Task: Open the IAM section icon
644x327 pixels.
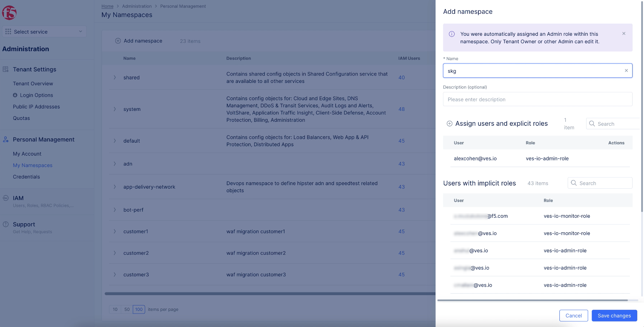Action: (x=6, y=198)
